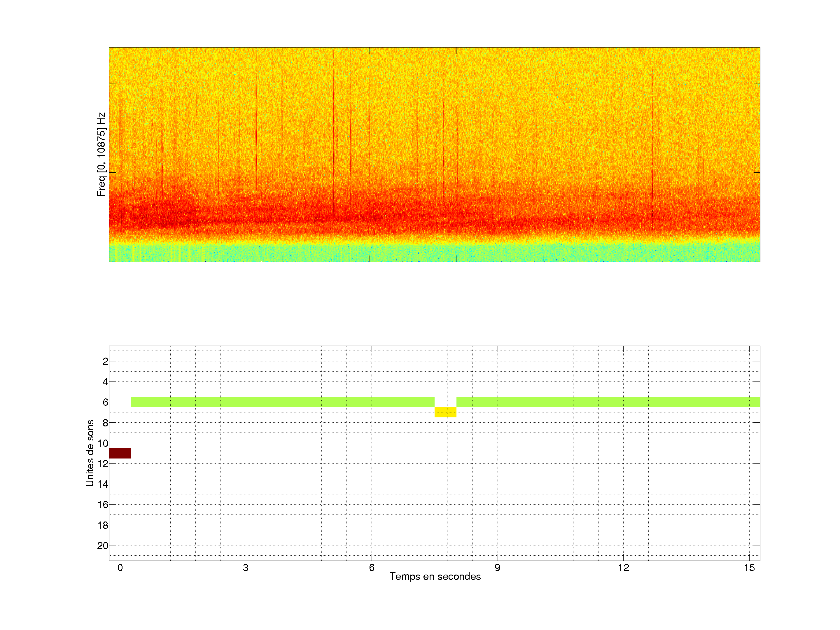Click the dark red bar at unit 11
Image resolution: width=840 pixels, height=630 pixels.
point(120,453)
